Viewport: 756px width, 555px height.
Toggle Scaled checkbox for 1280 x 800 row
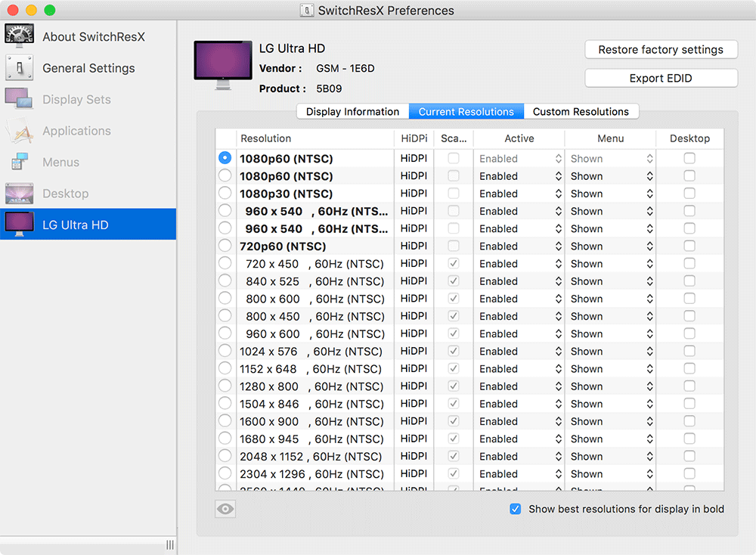tap(453, 386)
